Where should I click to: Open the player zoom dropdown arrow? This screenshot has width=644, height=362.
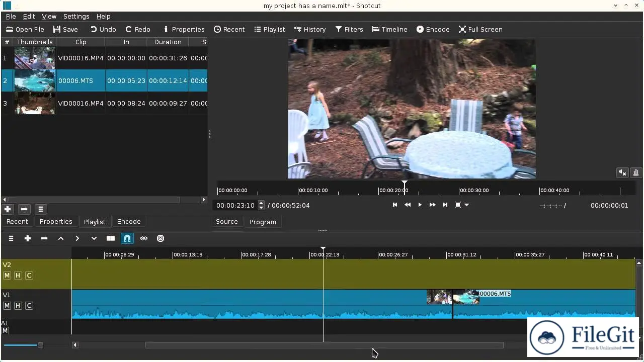[467, 205]
